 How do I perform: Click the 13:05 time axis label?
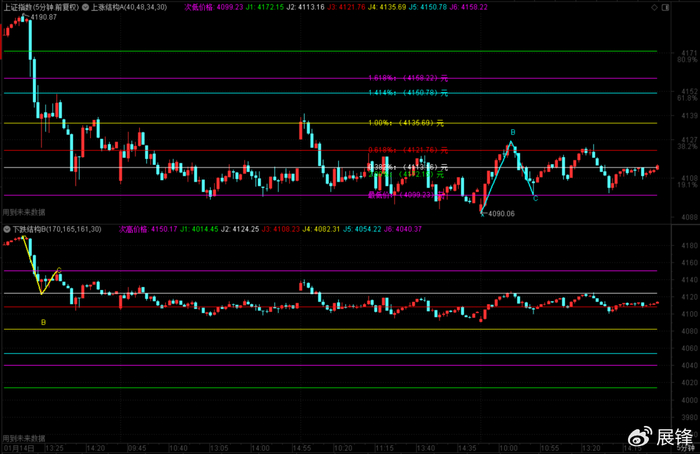click(219, 448)
